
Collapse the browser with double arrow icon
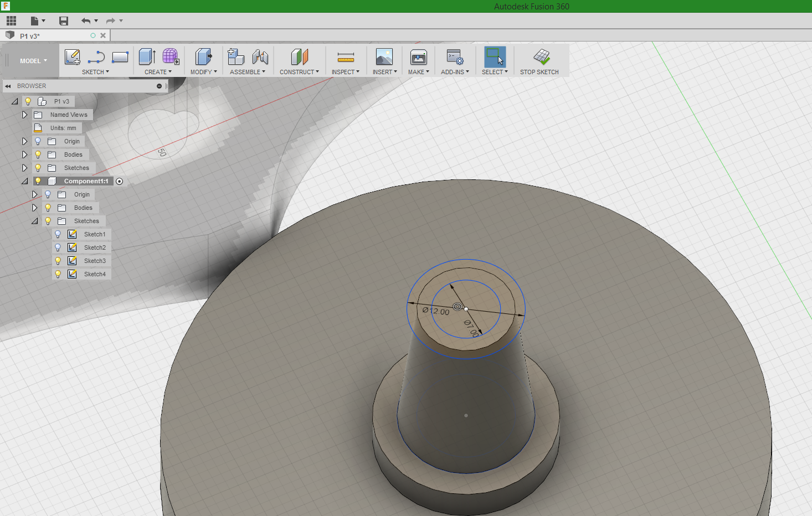pyautogui.click(x=8, y=86)
